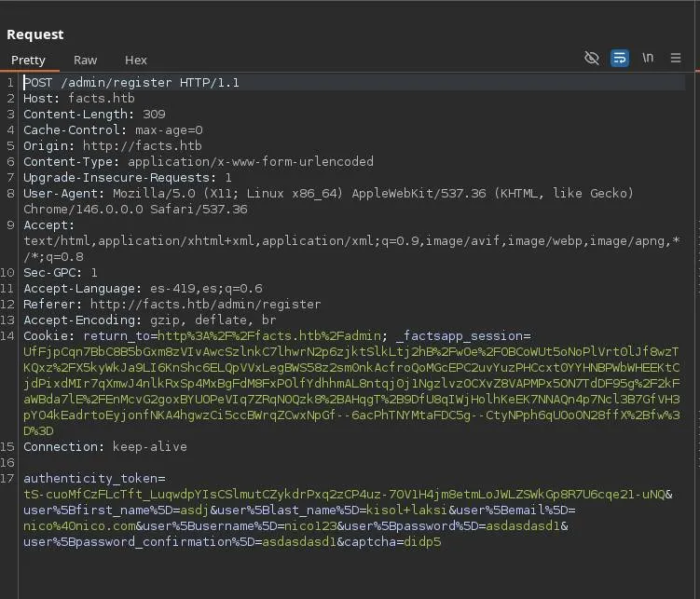The width and height of the screenshot is (700, 599).
Task: Click the Content-Length value 309
Action: (x=154, y=115)
